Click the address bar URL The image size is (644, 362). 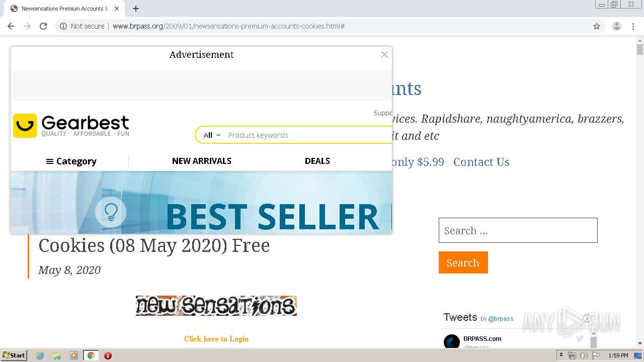tap(228, 26)
